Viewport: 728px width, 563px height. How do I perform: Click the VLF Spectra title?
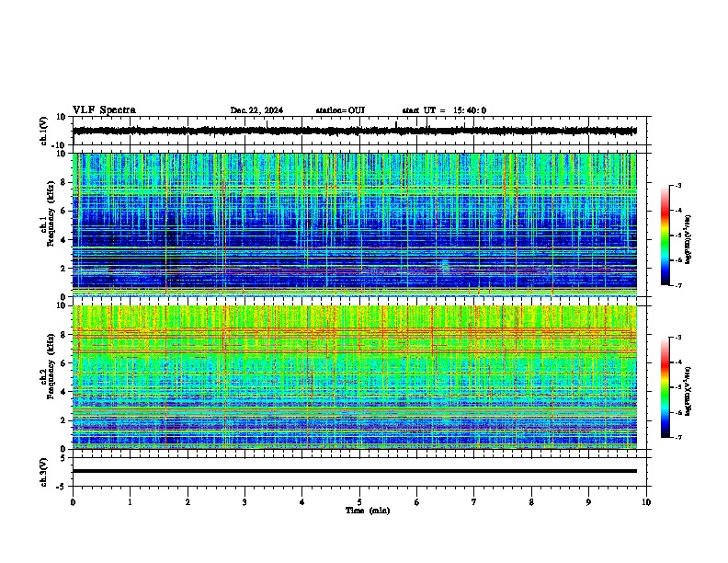pos(104,110)
